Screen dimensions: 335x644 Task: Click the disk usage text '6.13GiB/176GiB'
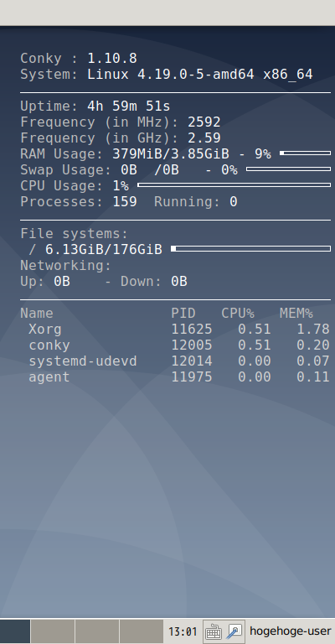point(104,250)
